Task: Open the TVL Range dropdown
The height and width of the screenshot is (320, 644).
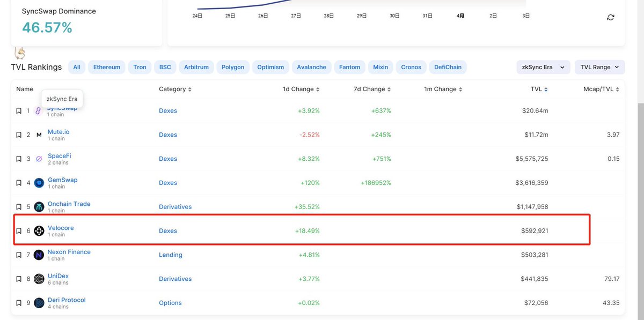Action: click(599, 67)
